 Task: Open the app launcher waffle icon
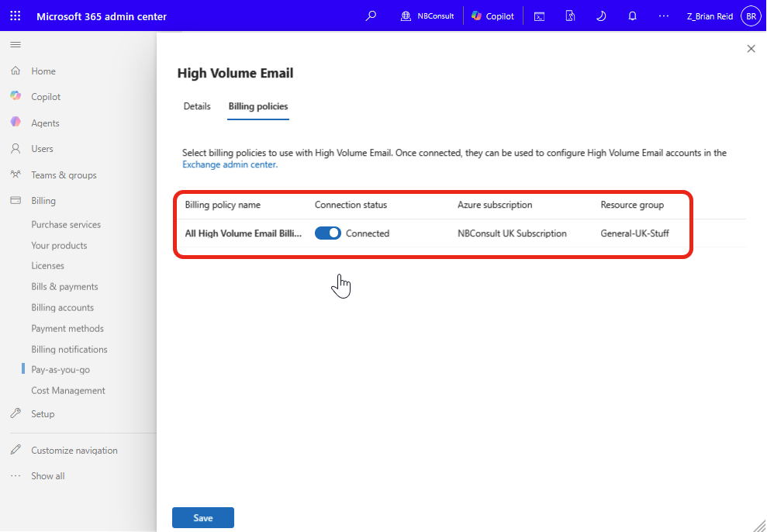pos(16,16)
